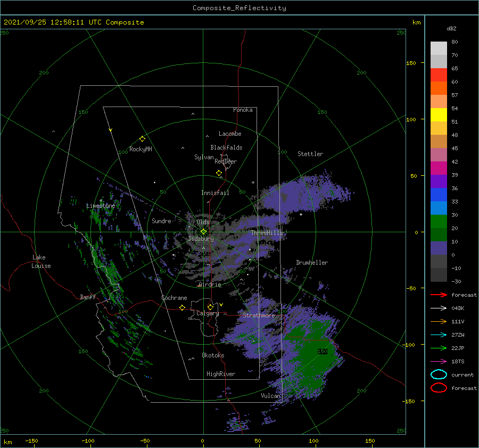Click the cyan 27ZW arrow icon
This screenshot has height=448, width=479.
tap(439, 335)
